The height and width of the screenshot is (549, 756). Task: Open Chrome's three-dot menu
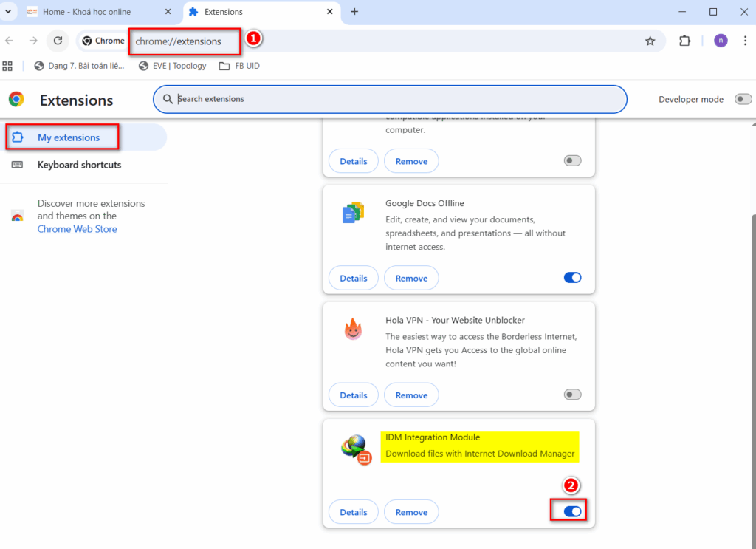click(x=745, y=41)
